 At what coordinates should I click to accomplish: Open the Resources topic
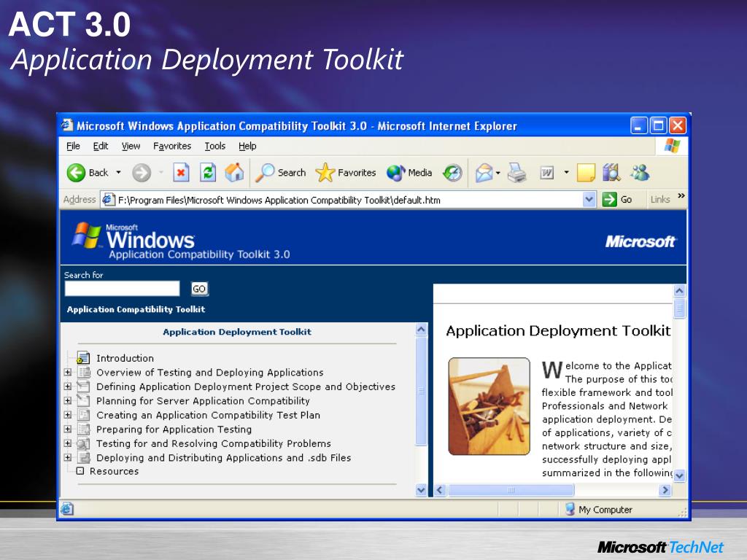click(x=114, y=471)
